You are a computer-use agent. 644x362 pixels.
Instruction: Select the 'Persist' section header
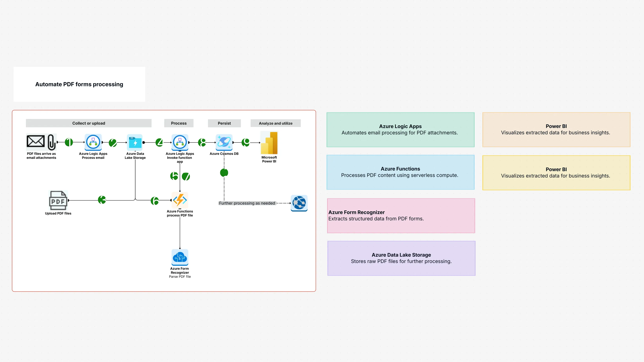coord(224,123)
